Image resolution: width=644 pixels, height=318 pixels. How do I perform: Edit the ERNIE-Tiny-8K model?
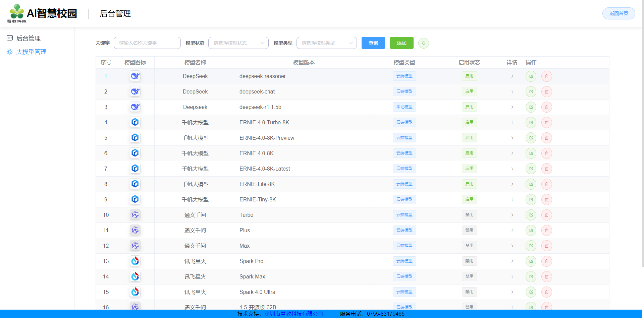(531, 199)
